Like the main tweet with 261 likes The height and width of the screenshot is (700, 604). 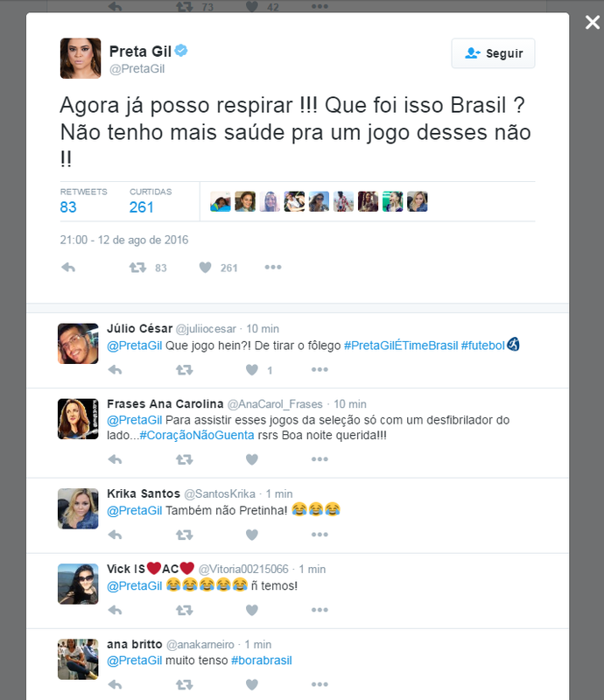[x=205, y=268]
